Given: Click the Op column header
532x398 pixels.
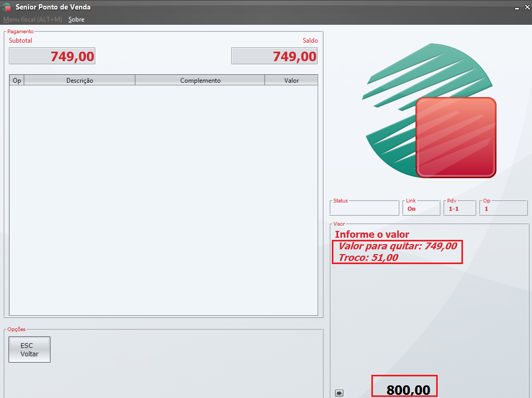Looking at the screenshot, I should (x=17, y=80).
